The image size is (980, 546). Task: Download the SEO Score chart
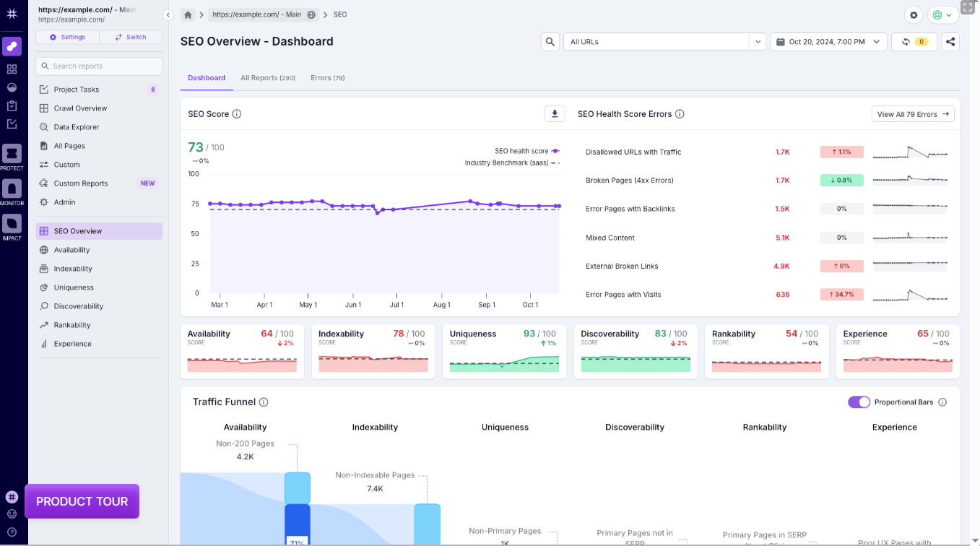(554, 114)
